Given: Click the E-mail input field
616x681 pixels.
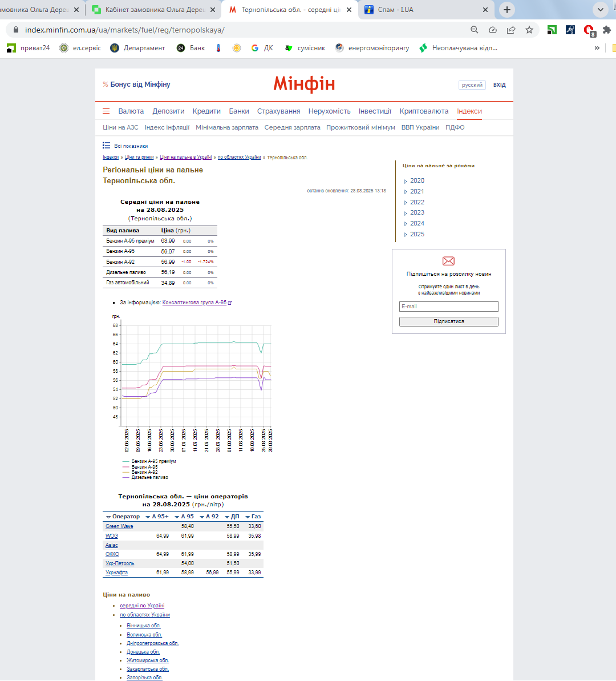Looking at the screenshot, I should pyautogui.click(x=448, y=307).
